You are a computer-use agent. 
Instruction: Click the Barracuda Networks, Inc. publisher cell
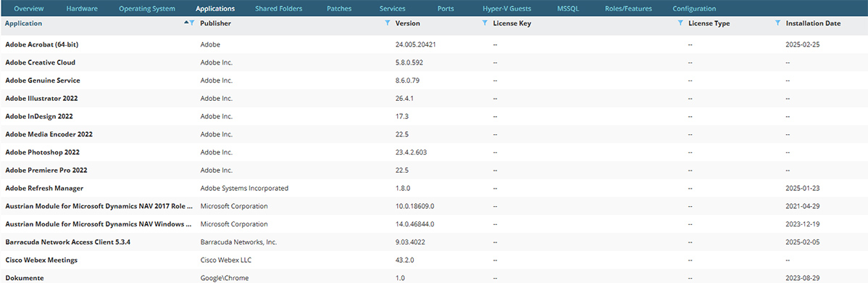(238, 242)
